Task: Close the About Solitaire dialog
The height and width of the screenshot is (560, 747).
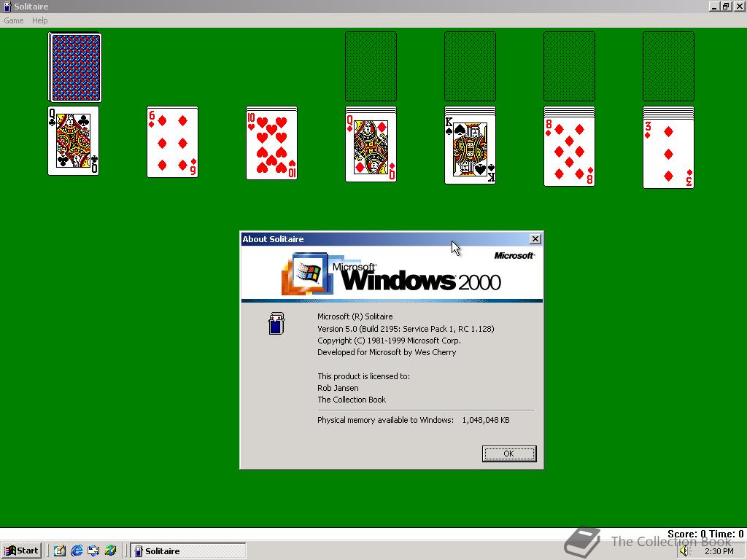Action: tap(535, 239)
